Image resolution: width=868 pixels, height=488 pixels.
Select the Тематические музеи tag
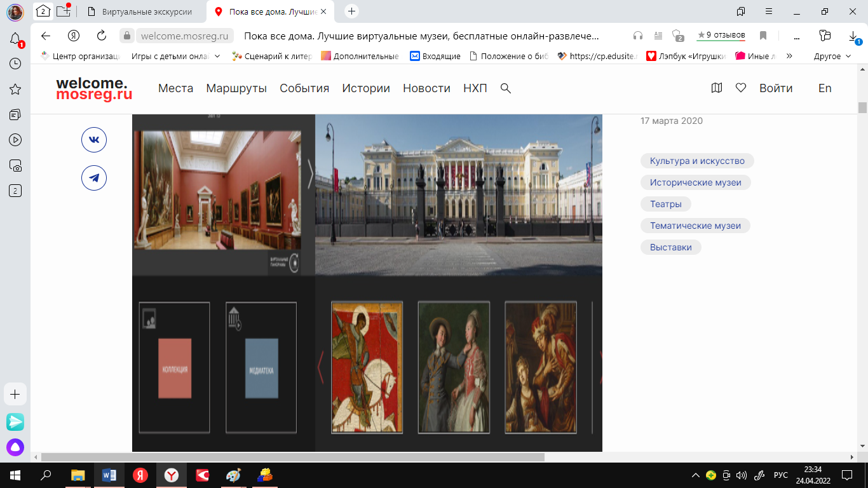(695, 226)
